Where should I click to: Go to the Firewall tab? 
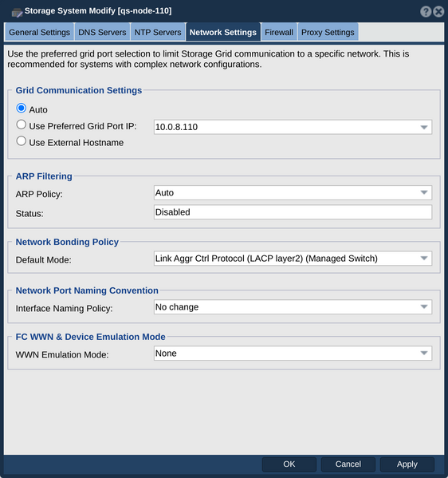pyautogui.click(x=279, y=32)
